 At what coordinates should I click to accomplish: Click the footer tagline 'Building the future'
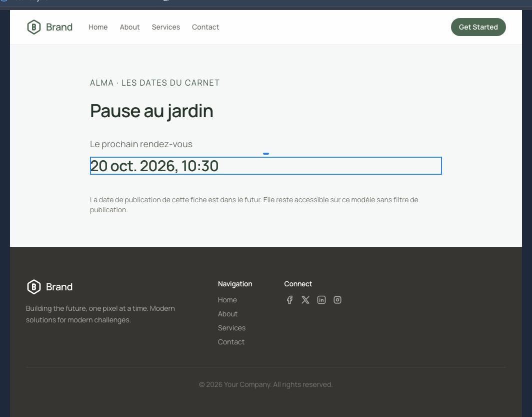coord(100,314)
